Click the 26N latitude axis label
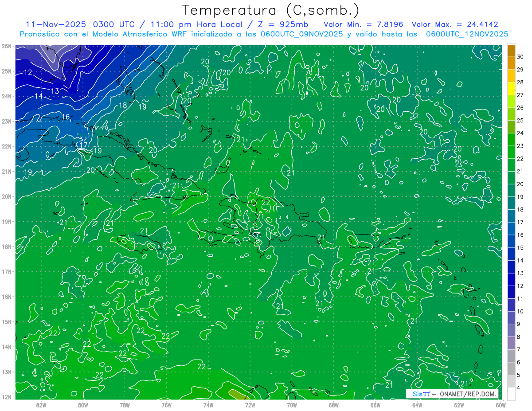 tap(6, 46)
